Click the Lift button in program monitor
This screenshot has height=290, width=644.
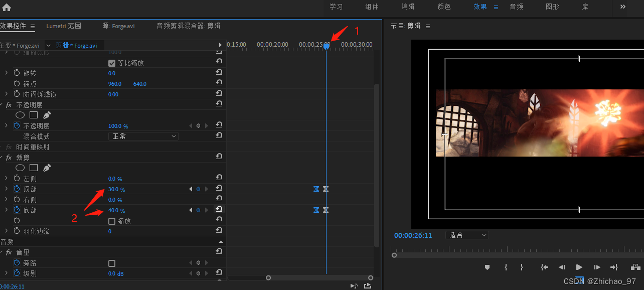coord(635,267)
